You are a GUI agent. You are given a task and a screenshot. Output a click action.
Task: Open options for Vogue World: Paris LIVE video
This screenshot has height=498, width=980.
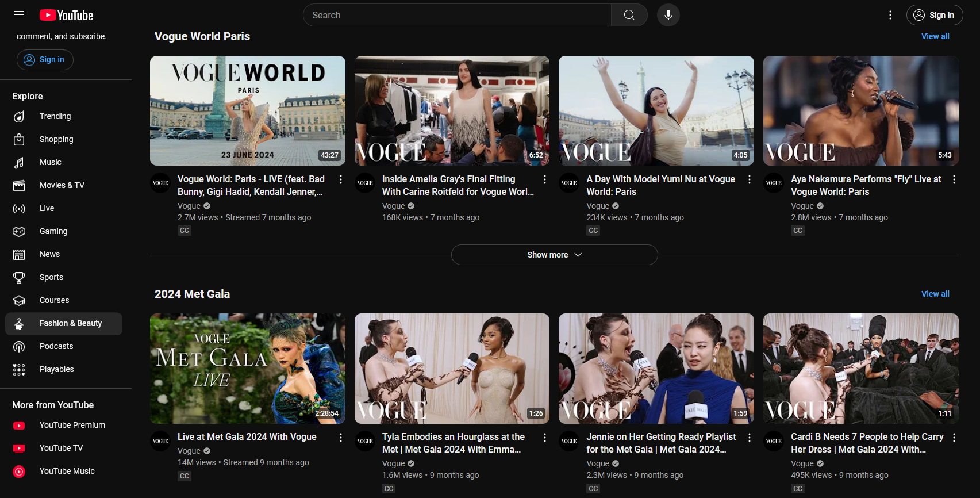click(x=341, y=179)
